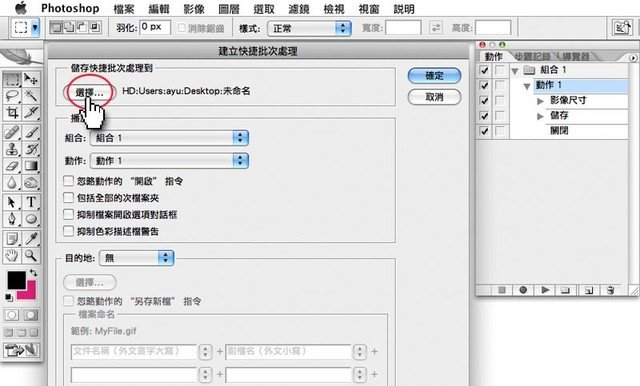Viewport: 640px width, 386px height.
Task: Open the Apple menu
Action: pyautogui.click(x=20, y=8)
